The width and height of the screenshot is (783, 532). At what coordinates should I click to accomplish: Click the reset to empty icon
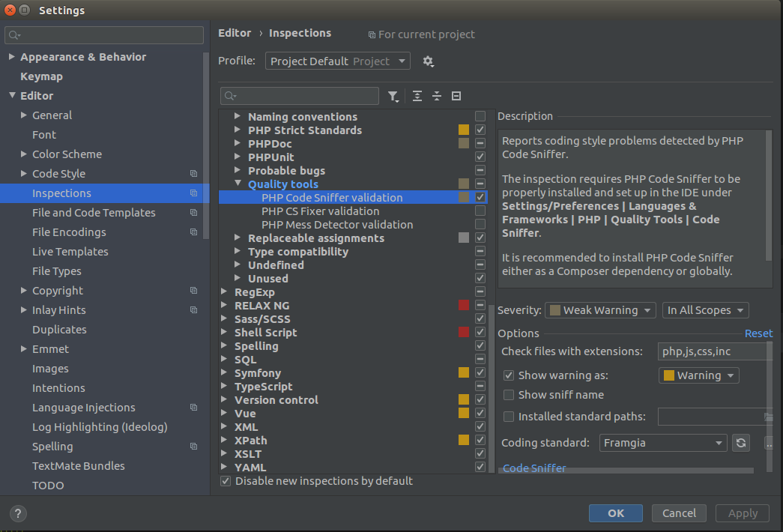pos(456,96)
